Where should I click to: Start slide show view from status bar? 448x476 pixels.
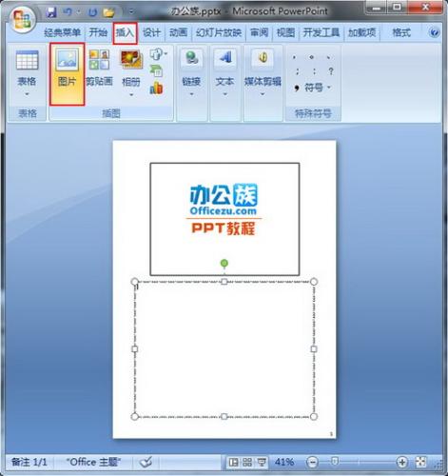[x=262, y=462]
